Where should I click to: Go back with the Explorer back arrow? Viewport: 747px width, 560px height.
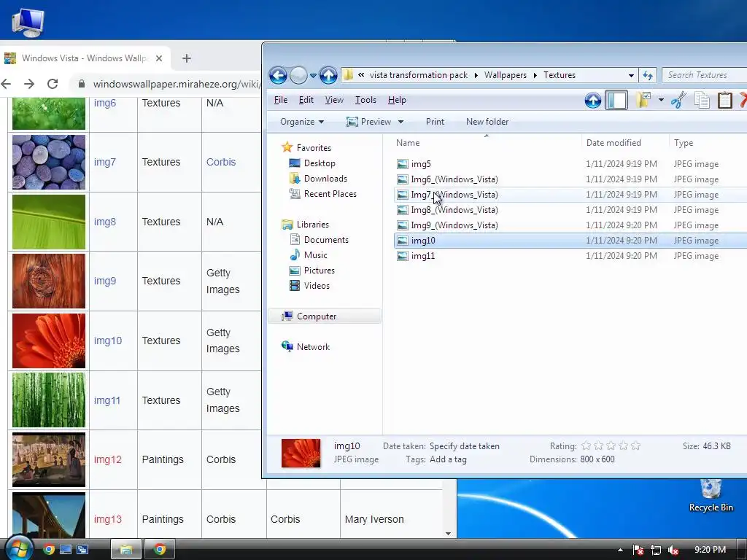pyautogui.click(x=278, y=75)
